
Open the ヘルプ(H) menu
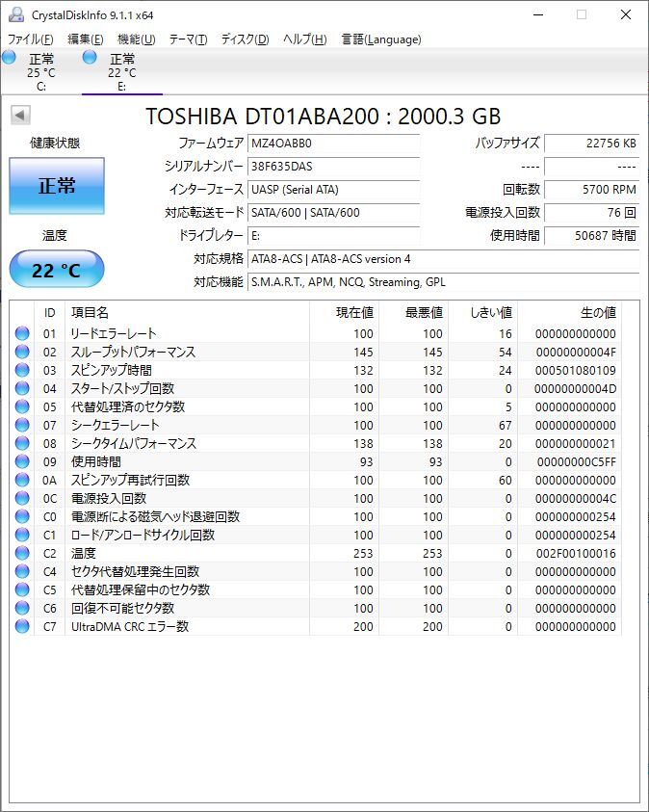[x=305, y=39]
